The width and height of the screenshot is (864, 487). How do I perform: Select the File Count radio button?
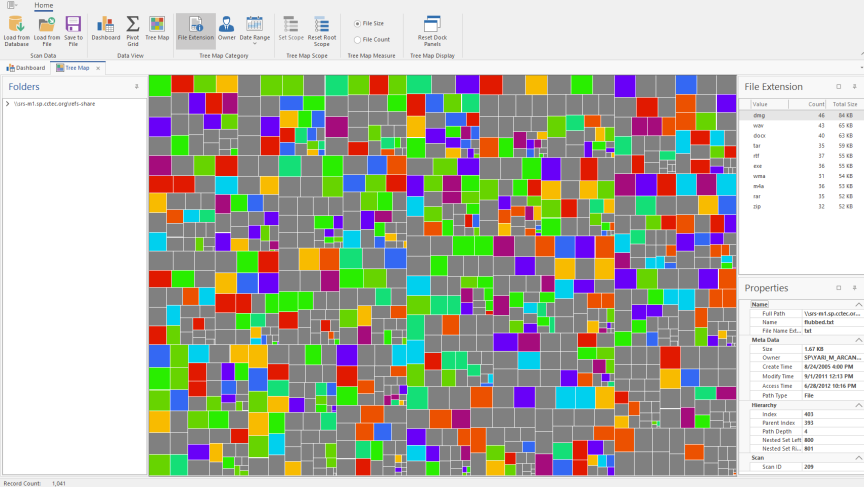pyautogui.click(x=358, y=40)
